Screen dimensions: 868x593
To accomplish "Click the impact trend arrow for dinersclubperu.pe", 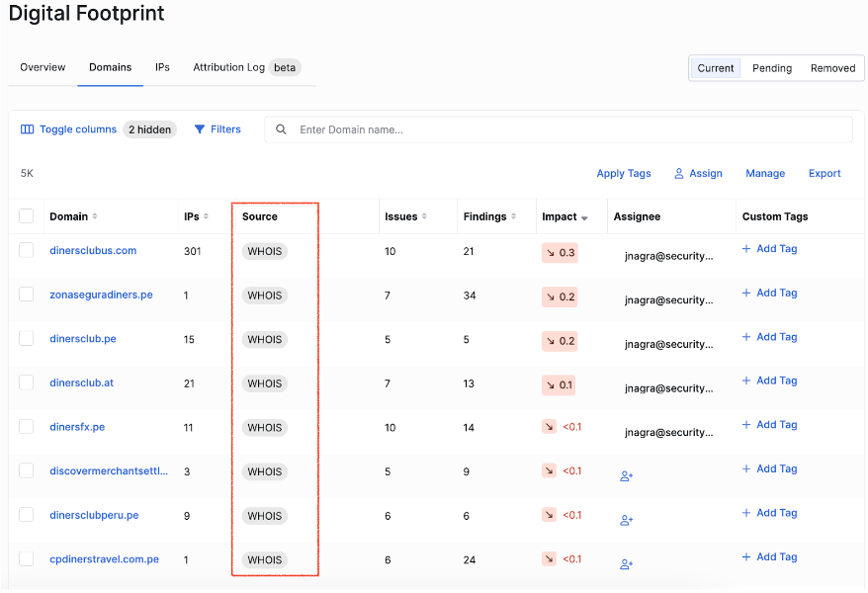I will point(549,515).
